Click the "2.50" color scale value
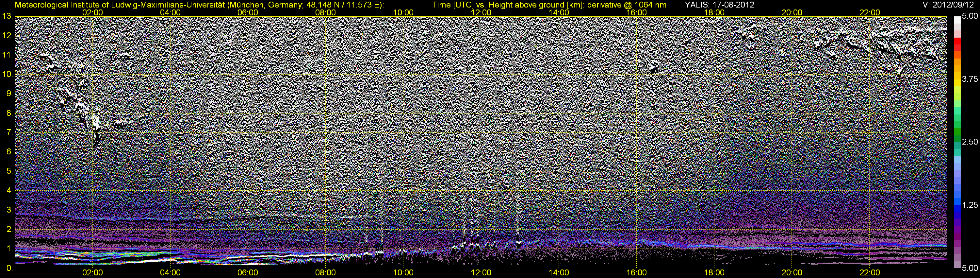980x278 pixels. 970,142
